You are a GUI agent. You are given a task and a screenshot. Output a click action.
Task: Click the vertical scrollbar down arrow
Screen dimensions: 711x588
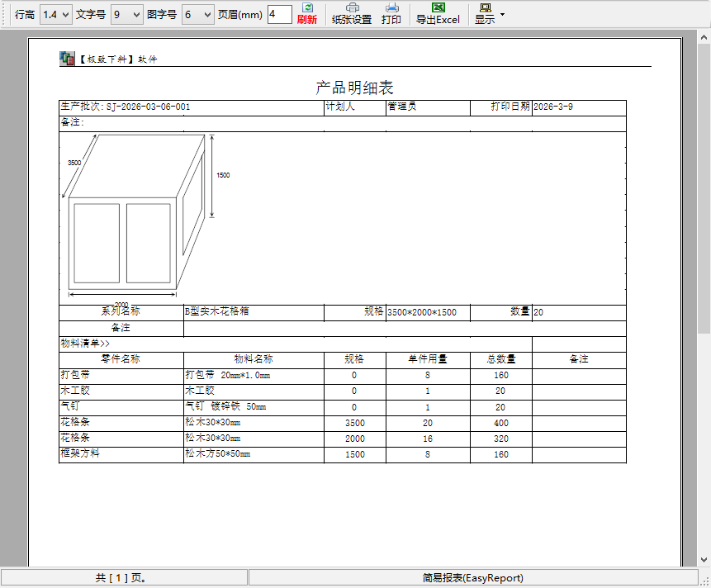tap(704, 559)
